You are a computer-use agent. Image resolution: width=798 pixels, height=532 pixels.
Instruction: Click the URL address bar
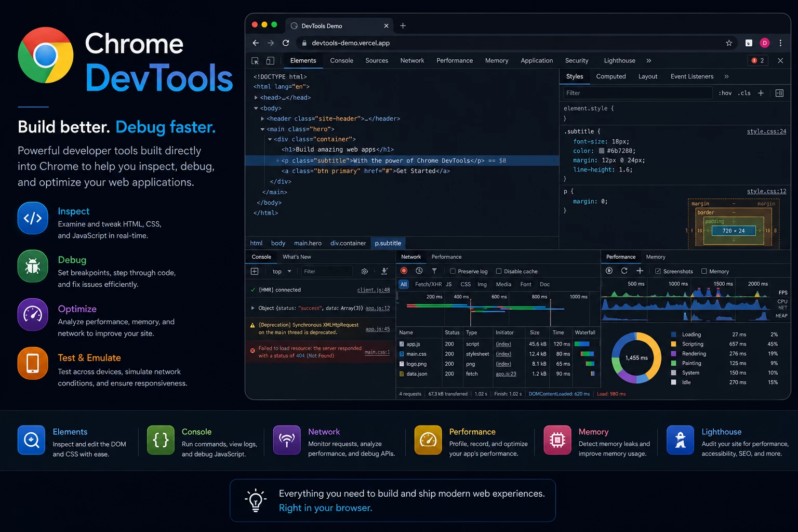click(x=517, y=43)
